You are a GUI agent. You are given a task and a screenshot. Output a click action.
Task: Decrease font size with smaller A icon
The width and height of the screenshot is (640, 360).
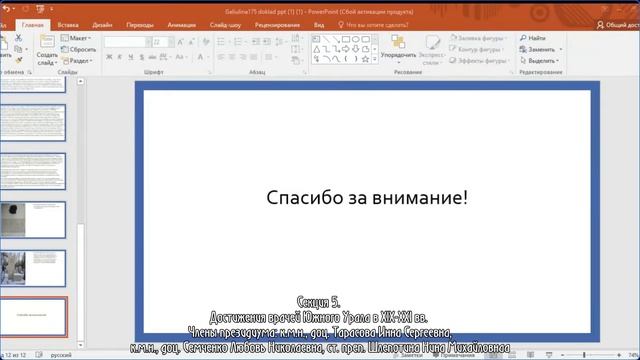click(x=191, y=42)
